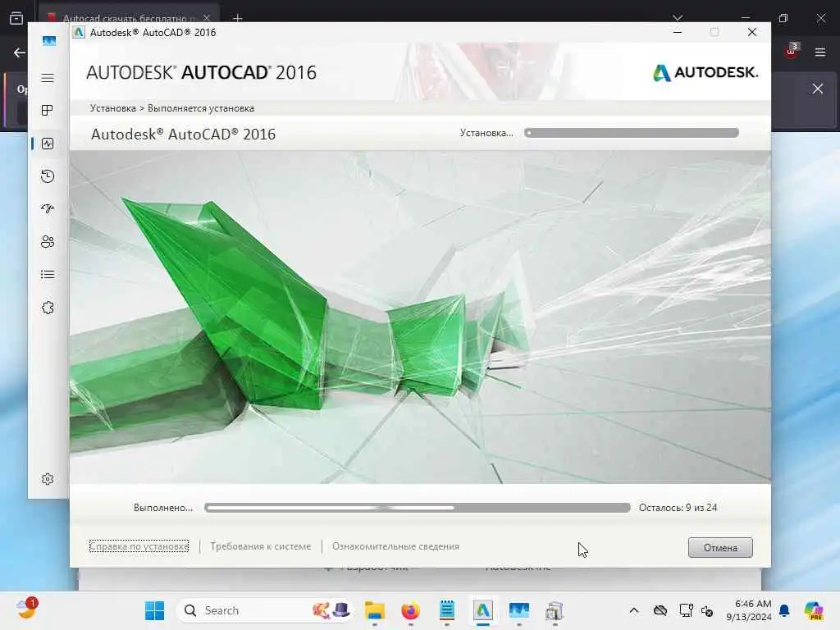
Task: Click Autodesk AutoCAD 2016 product heading
Action: [x=183, y=134]
